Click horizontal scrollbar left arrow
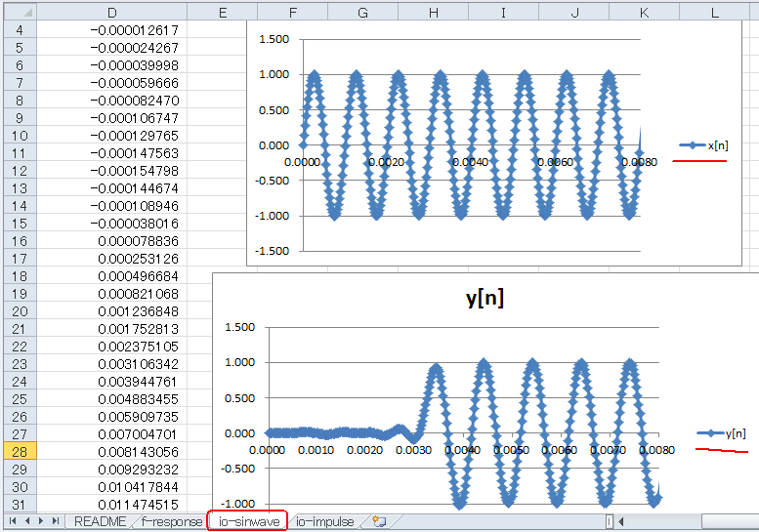This screenshot has width=759, height=532. click(621, 521)
